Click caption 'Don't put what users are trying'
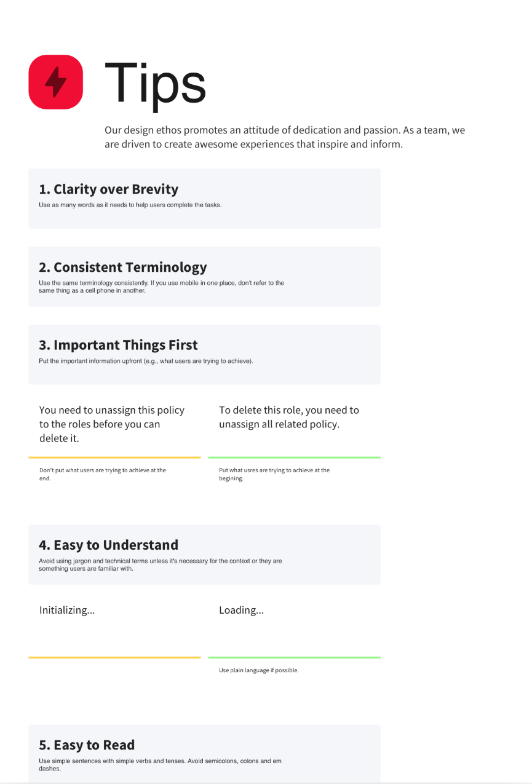532x784 pixels. point(103,474)
